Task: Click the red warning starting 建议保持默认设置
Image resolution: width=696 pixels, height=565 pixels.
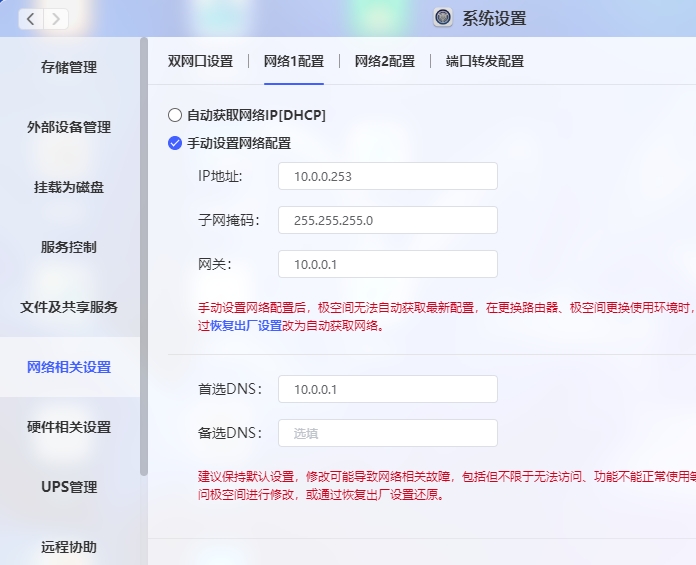Action: click(x=447, y=486)
